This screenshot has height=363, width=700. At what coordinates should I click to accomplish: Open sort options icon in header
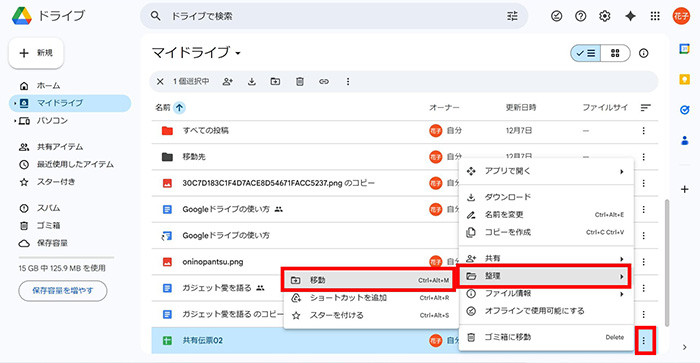(x=646, y=108)
